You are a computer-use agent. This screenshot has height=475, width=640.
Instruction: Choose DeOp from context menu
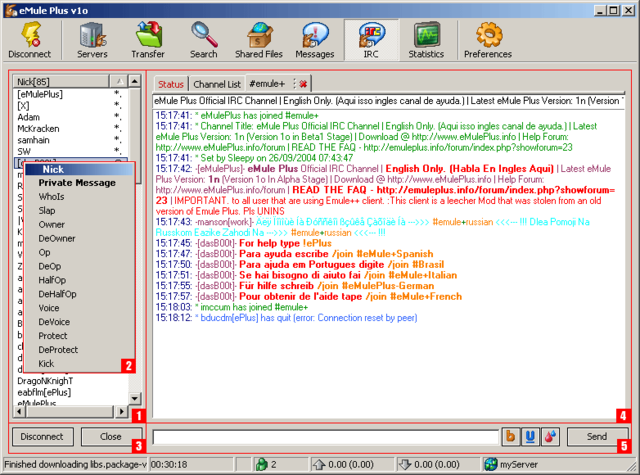(50, 266)
